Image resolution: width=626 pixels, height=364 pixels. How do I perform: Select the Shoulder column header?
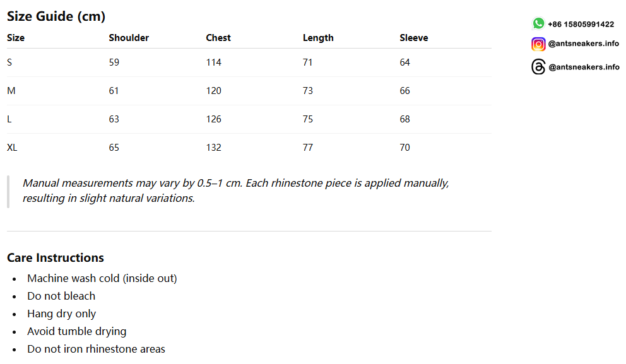pyautogui.click(x=129, y=38)
